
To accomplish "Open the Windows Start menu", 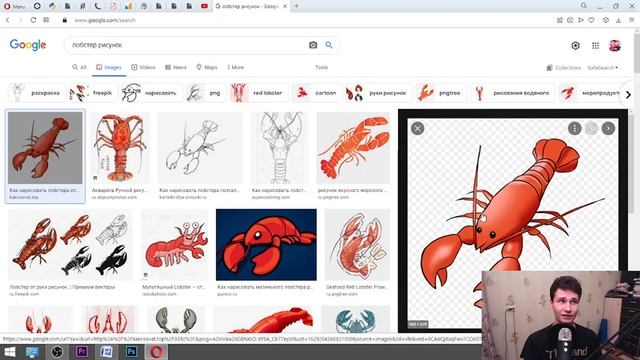I will click(9, 352).
